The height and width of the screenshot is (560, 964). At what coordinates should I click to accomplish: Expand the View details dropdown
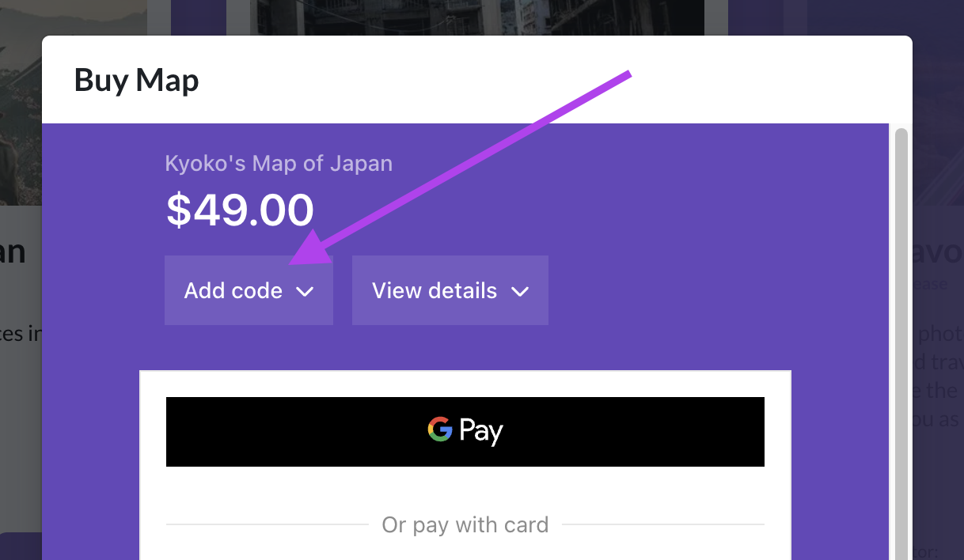(450, 290)
